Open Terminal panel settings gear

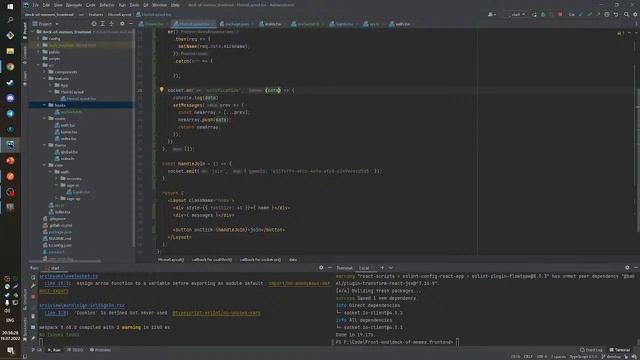click(x=627, y=268)
